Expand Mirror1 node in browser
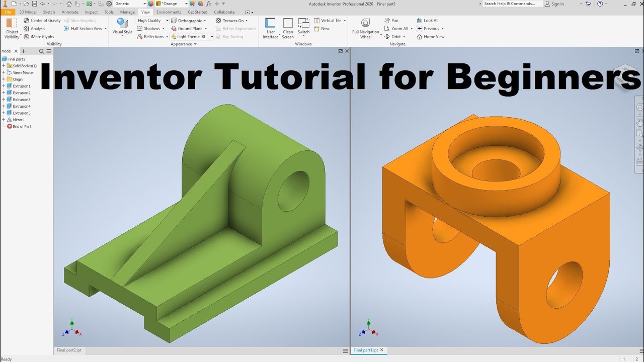Screen dimensions: 644x362 click(x=4, y=120)
